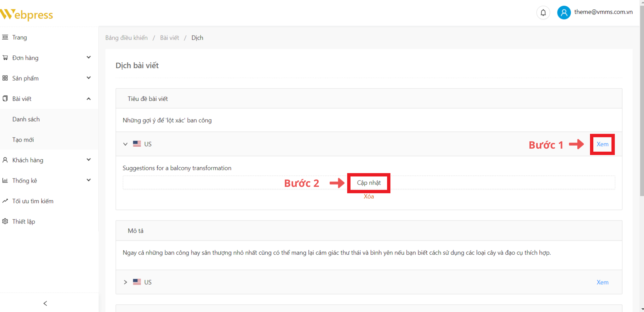Collapse the sidebar with the left arrow
The width and height of the screenshot is (644, 312).
[x=45, y=303]
